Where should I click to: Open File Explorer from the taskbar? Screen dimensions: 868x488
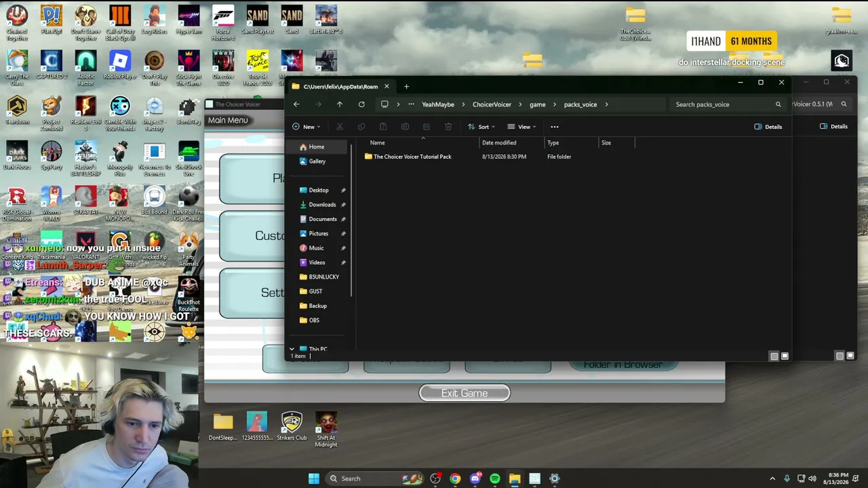tap(515, 479)
